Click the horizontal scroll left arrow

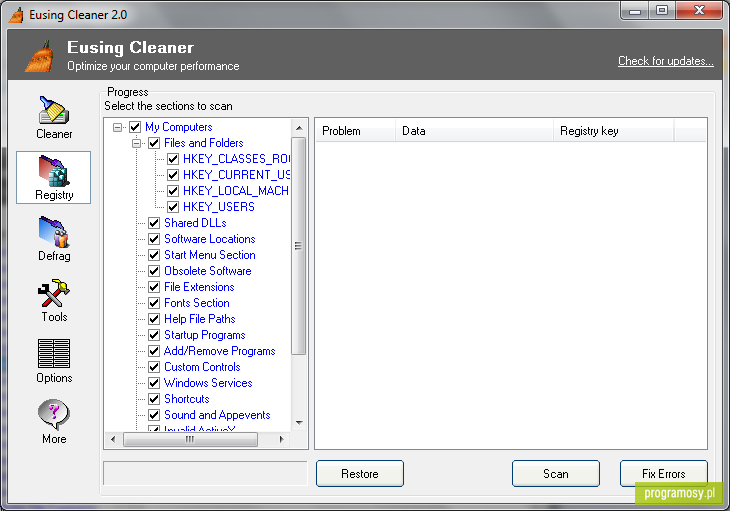point(113,439)
